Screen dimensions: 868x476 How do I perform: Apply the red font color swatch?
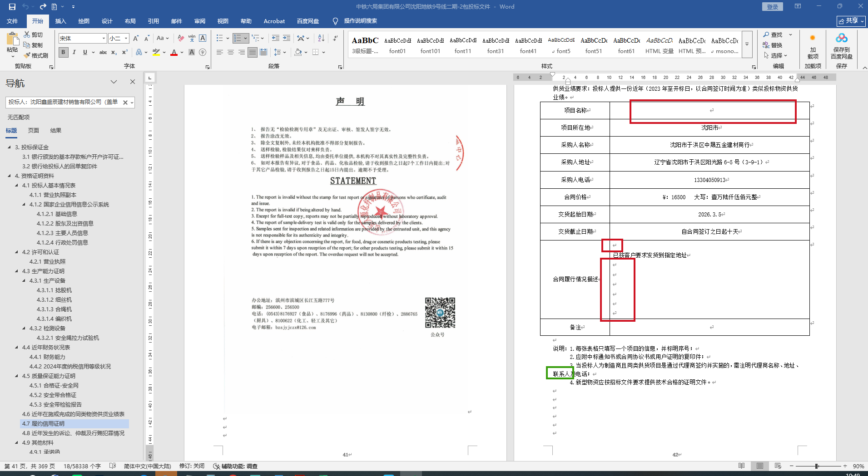pos(174,53)
